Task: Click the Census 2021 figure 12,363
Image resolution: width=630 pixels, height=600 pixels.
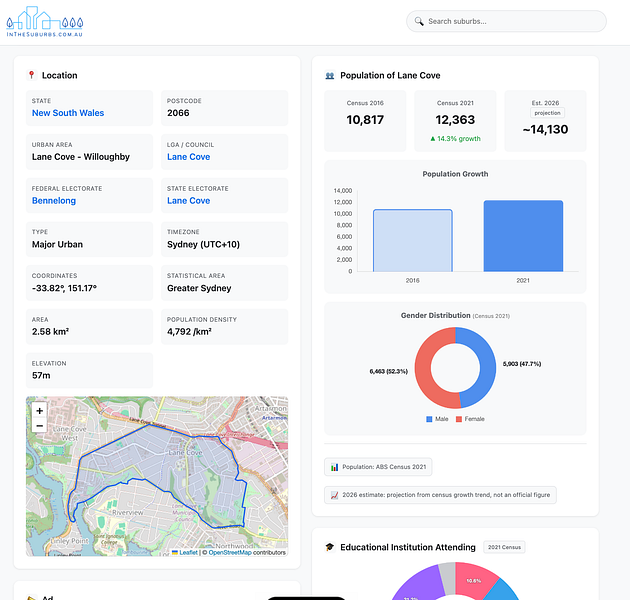Action: 455,120
